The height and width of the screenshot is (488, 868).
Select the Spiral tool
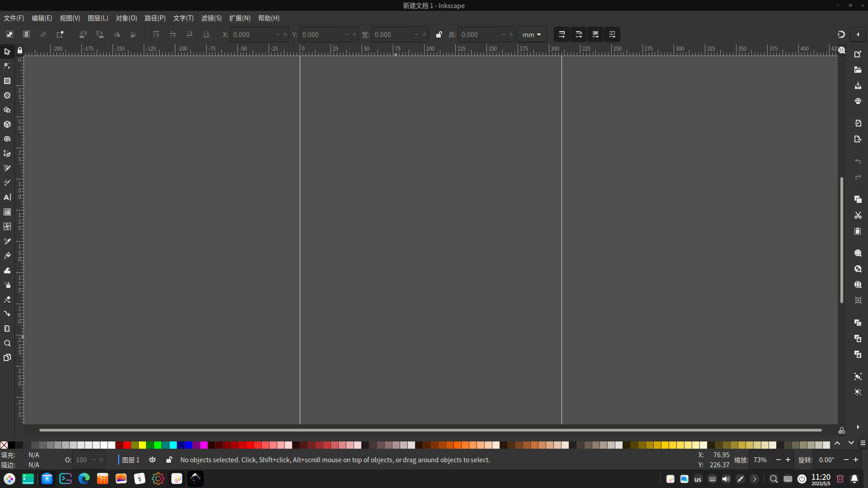pos(7,139)
